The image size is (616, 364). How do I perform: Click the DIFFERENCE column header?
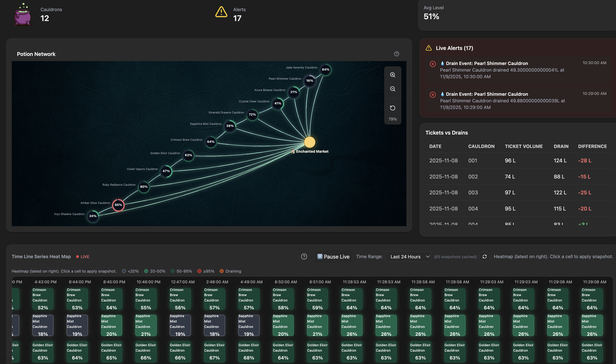pos(592,147)
